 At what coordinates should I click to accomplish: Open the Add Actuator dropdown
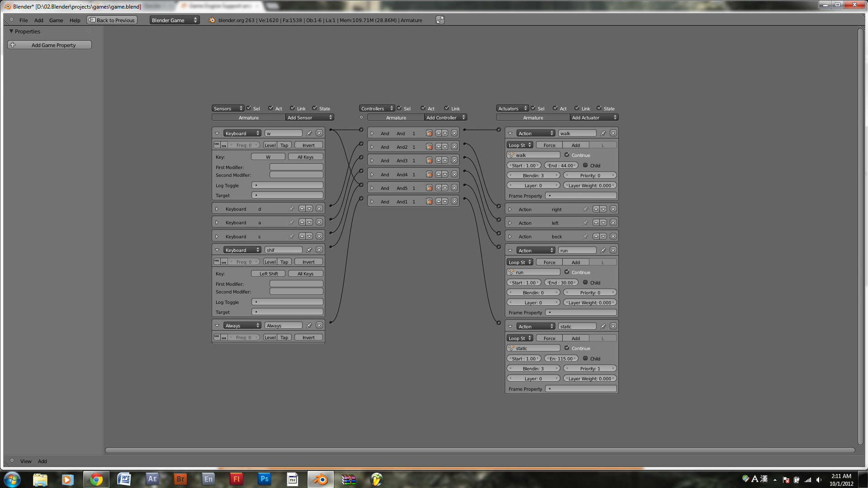(x=594, y=118)
